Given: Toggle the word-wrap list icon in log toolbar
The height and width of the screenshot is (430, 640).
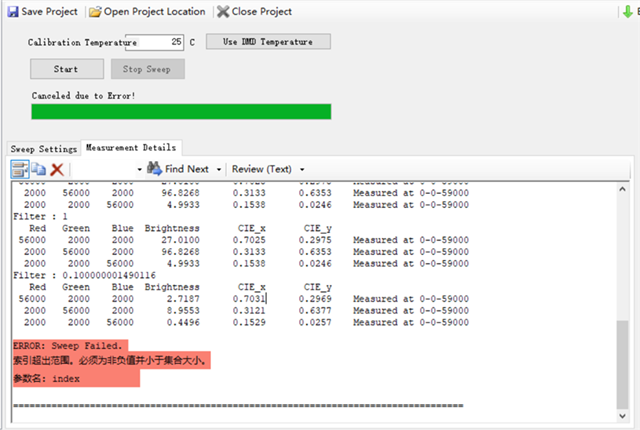Looking at the screenshot, I should pyautogui.click(x=20, y=169).
